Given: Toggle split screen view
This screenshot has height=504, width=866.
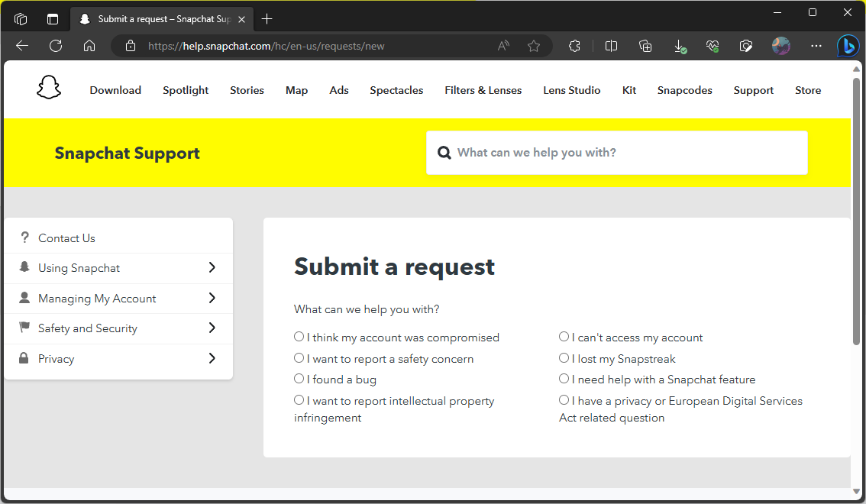Looking at the screenshot, I should coord(611,46).
